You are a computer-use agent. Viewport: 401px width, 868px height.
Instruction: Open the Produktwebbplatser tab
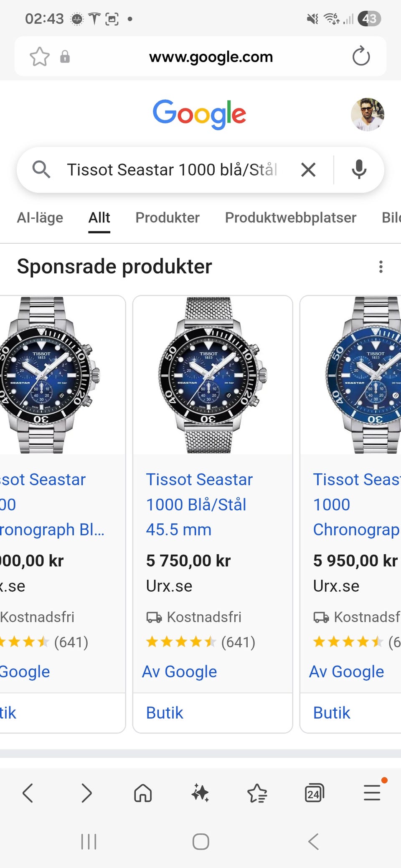[x=290, y=218]
